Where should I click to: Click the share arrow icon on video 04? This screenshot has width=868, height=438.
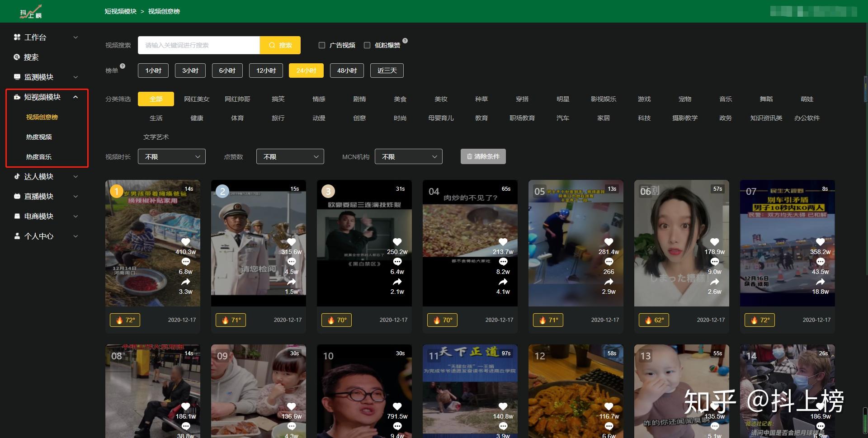click(503, 282)
